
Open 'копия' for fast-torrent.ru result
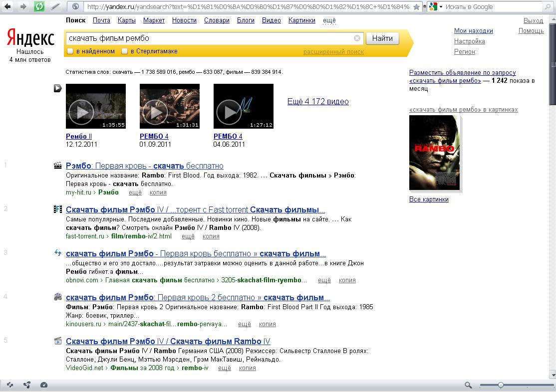[211, 236]
